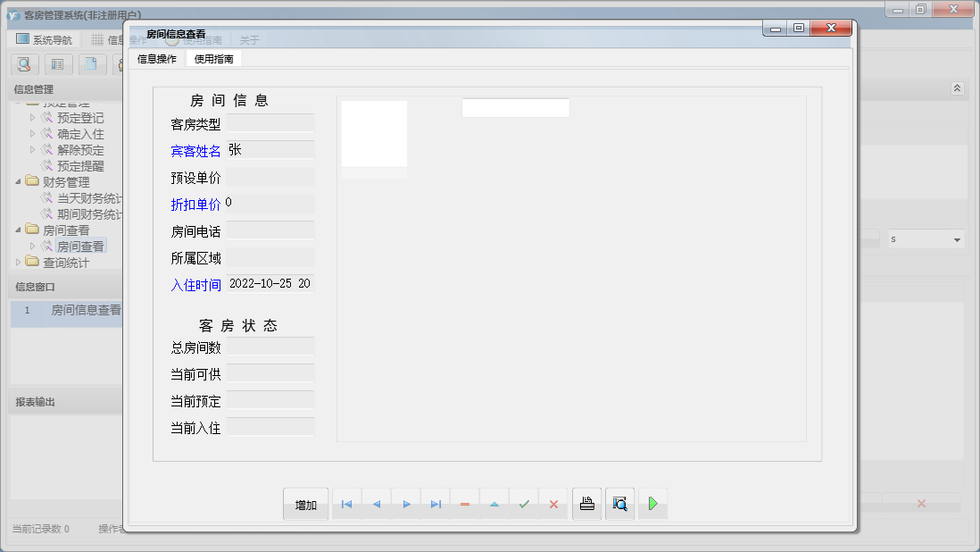The width and height of the screenshot is (980, 552).
Task: Go to the next record arrow
Action: click(406, 504)
